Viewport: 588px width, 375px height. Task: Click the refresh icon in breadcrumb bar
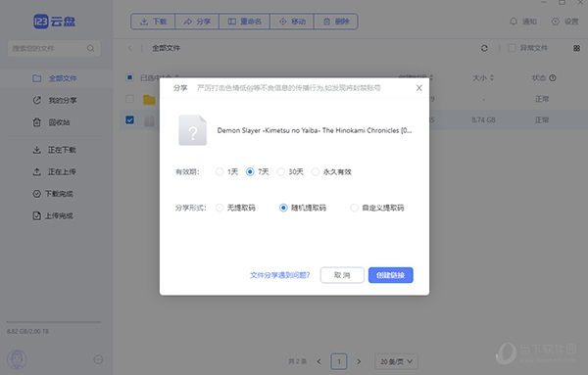click(x=484, y=48)
